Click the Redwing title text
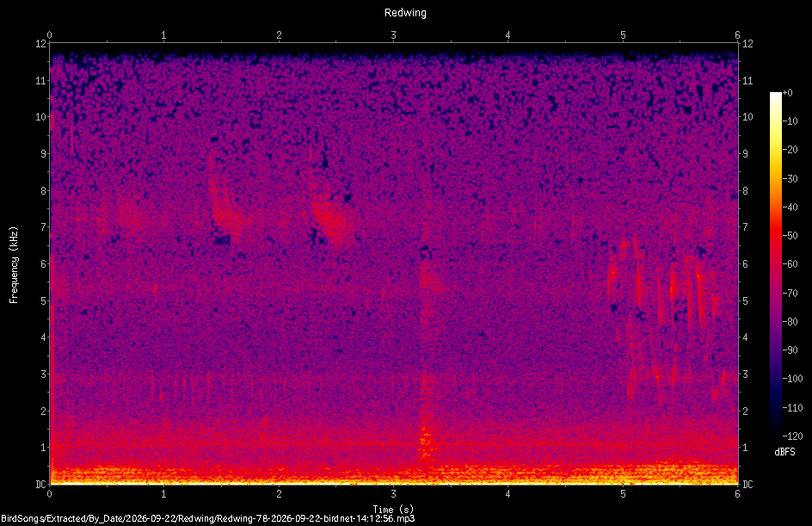 pyautogui.click(x=405, y=13)
